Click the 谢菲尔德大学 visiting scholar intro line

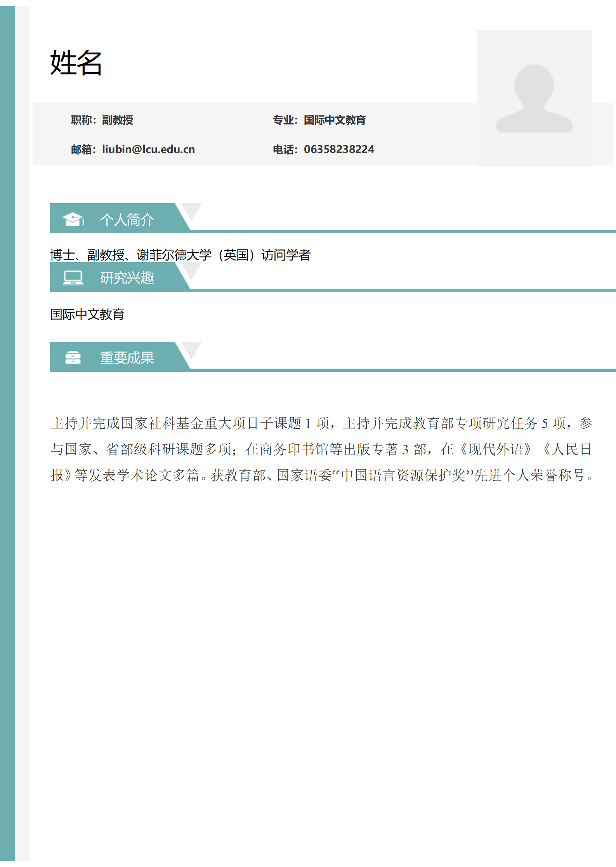click(x=180, y=255)
